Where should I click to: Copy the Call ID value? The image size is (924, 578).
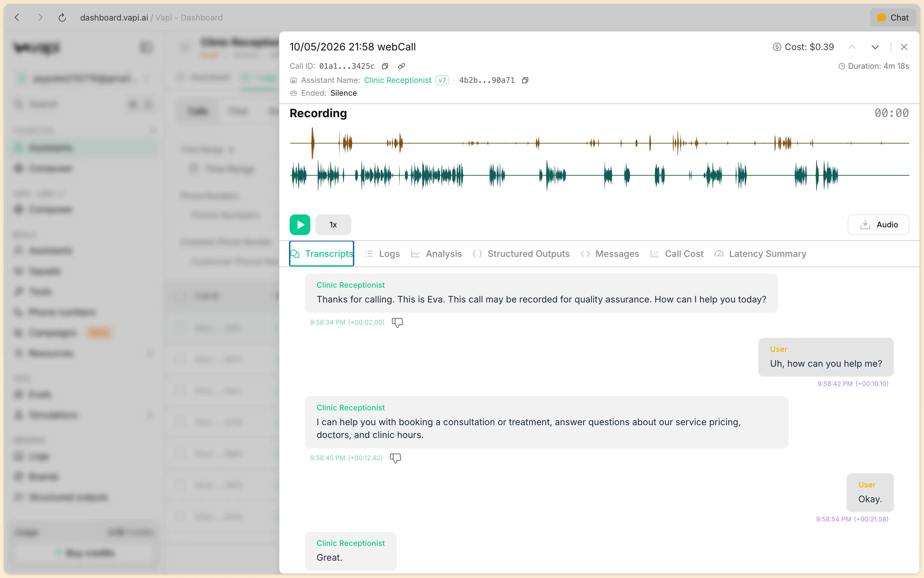point(385,66)
